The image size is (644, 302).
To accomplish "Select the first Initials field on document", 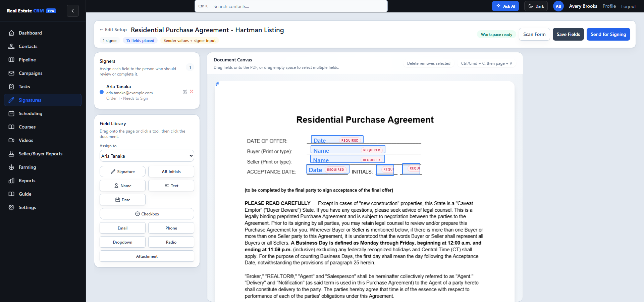I will coord(385,170).
